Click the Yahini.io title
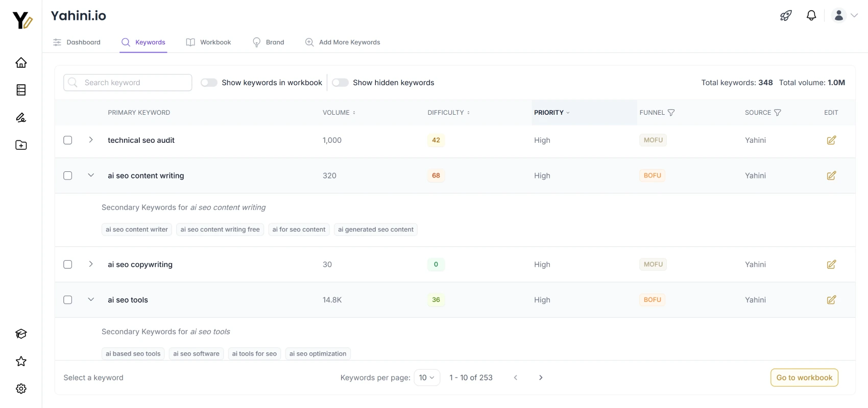This screenshot has width=868, height=408. [x=79, y=16]
